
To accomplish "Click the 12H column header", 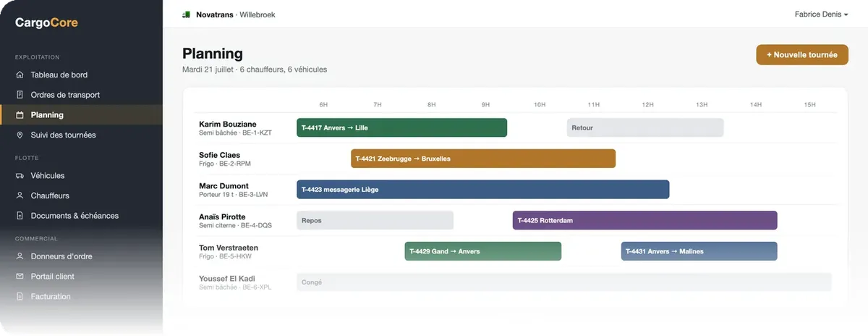I will click(x=647, y=105).
